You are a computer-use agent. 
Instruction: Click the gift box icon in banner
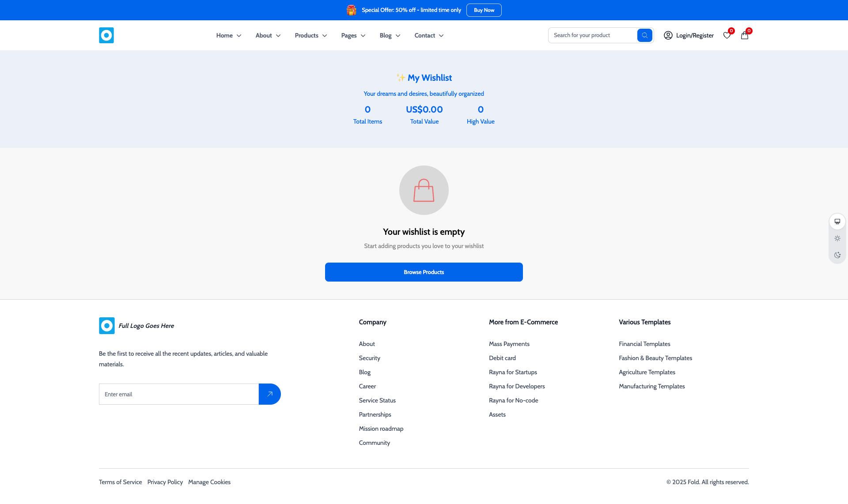[352, 10]
